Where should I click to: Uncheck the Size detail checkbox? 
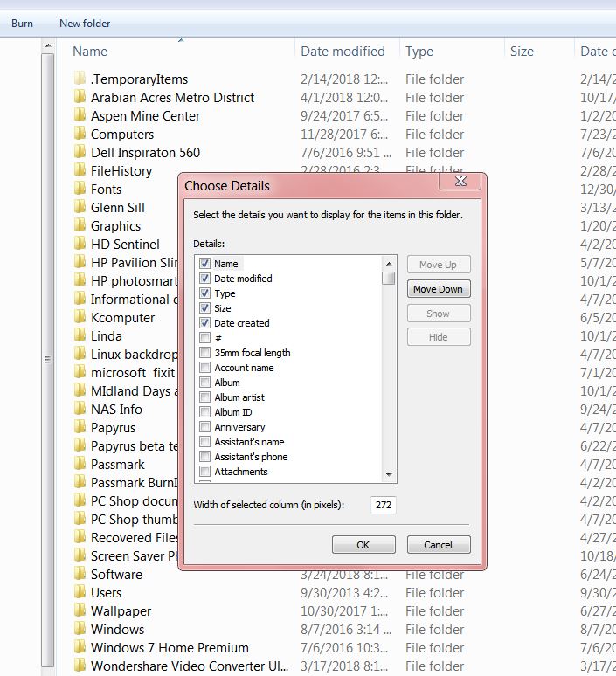(205, 307)
